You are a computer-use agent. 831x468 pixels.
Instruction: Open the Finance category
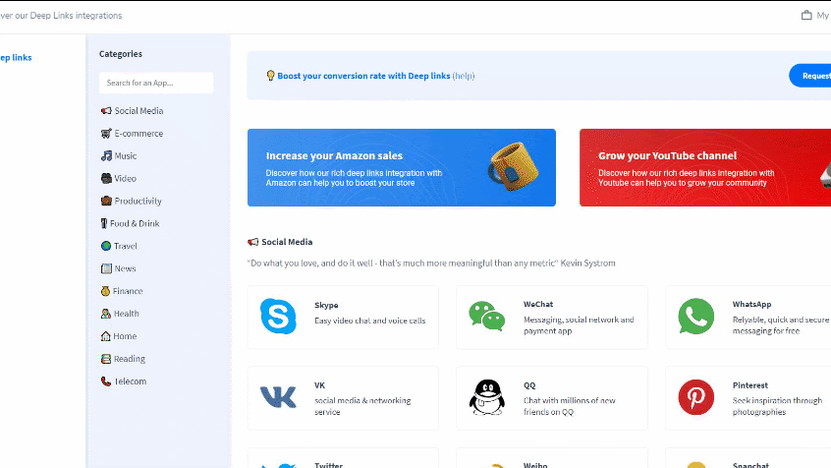coord(127,291)
